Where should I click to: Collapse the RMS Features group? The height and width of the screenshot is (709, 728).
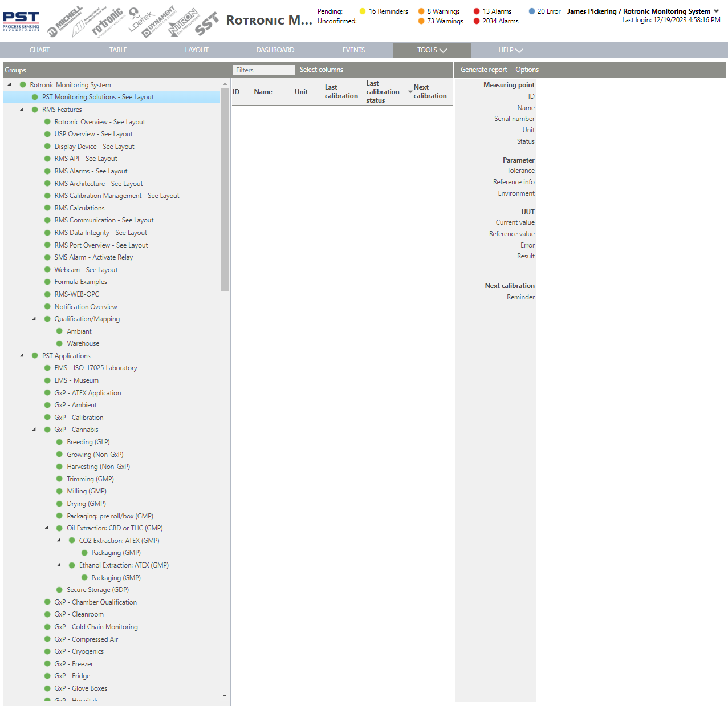tap(22, 110)
